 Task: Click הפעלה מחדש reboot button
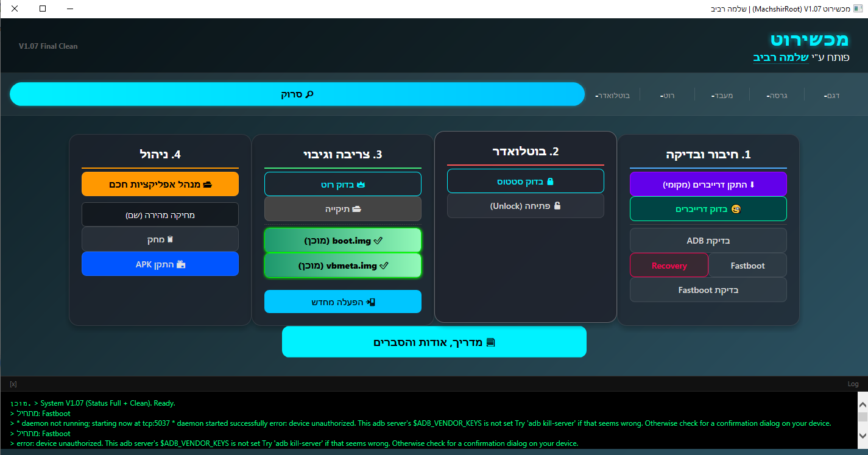342,302
